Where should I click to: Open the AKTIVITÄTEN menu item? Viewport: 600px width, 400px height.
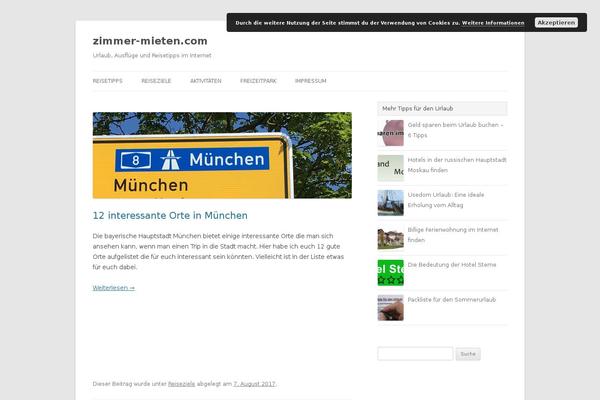(x=205, y=81)
